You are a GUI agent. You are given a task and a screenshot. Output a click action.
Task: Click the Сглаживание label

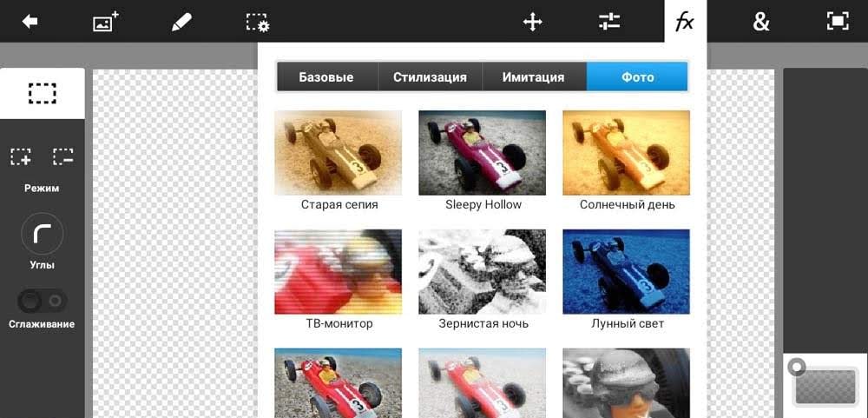click(x=42, y=324)
